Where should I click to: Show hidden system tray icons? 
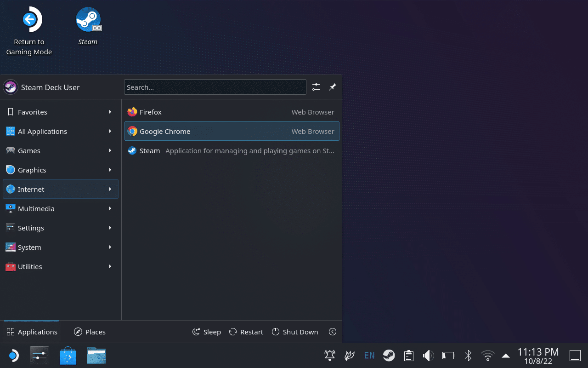click(506, 355)
